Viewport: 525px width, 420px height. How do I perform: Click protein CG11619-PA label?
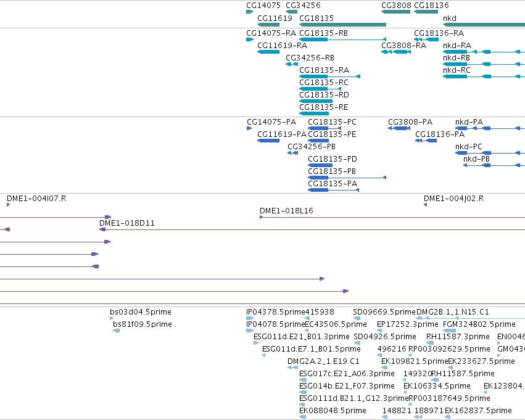(282, 134)
